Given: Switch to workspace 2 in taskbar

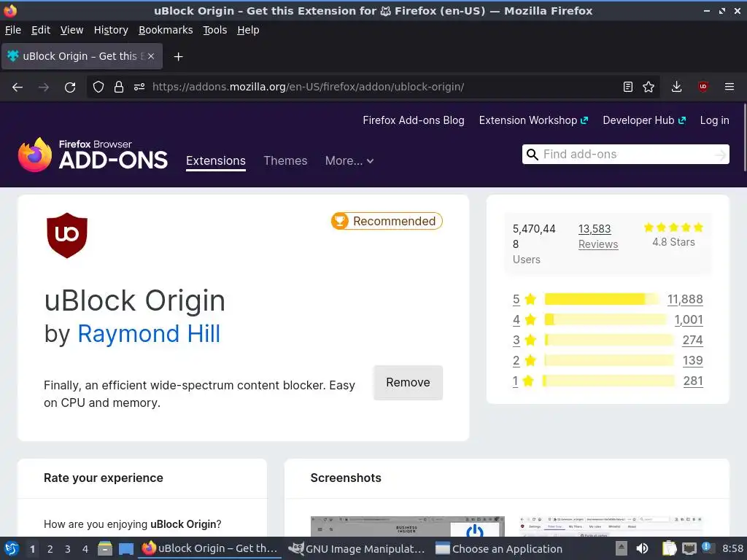Looking at the screenshot, I should click(x=50, y=549).
